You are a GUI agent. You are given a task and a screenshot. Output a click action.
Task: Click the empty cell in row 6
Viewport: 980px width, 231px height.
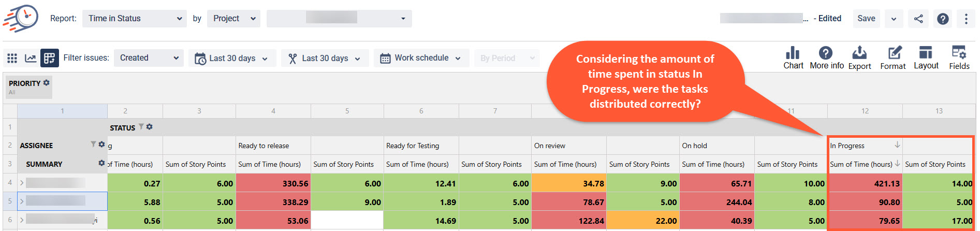point(347,220)
